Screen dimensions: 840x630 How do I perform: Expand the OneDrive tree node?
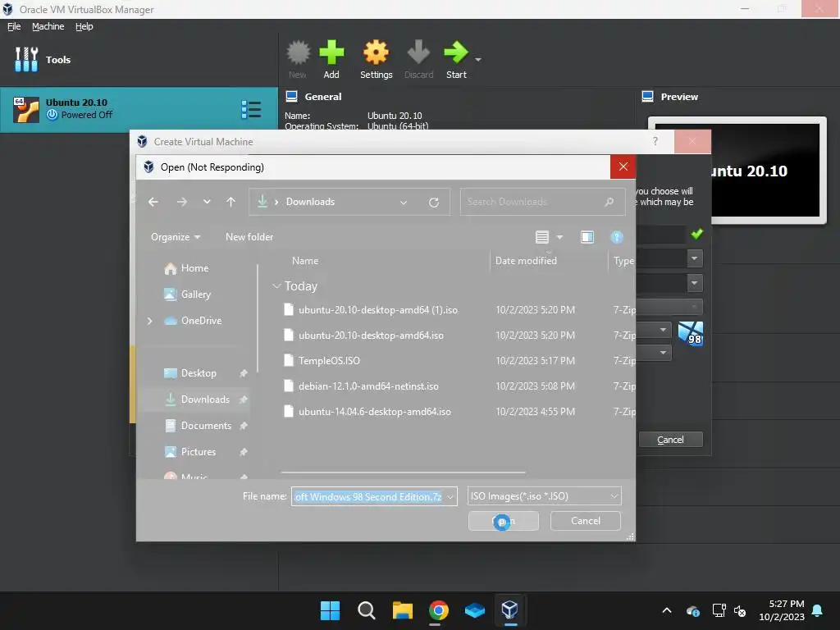click(149, 321)
